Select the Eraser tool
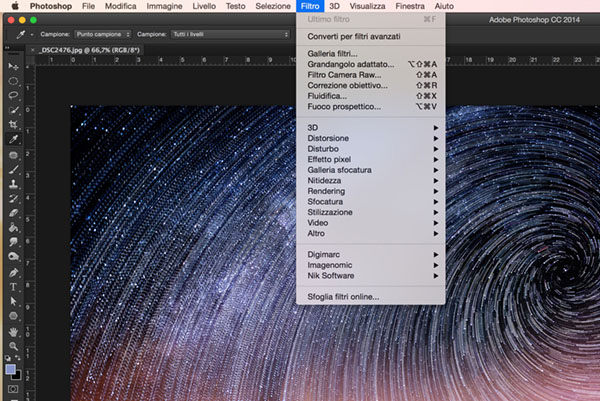Viewport: 600px width, 401px height. pyautogui.click(x=13, y=213)
